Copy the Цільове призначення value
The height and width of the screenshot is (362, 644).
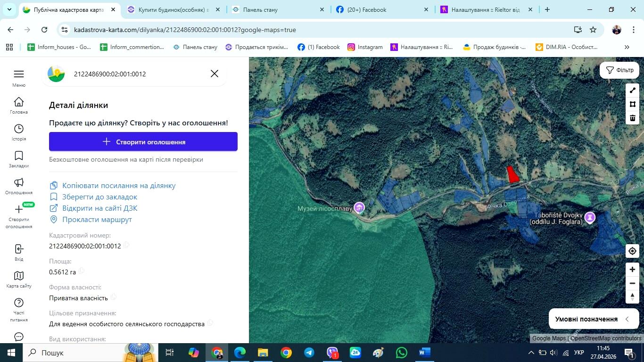coord(210,323)
